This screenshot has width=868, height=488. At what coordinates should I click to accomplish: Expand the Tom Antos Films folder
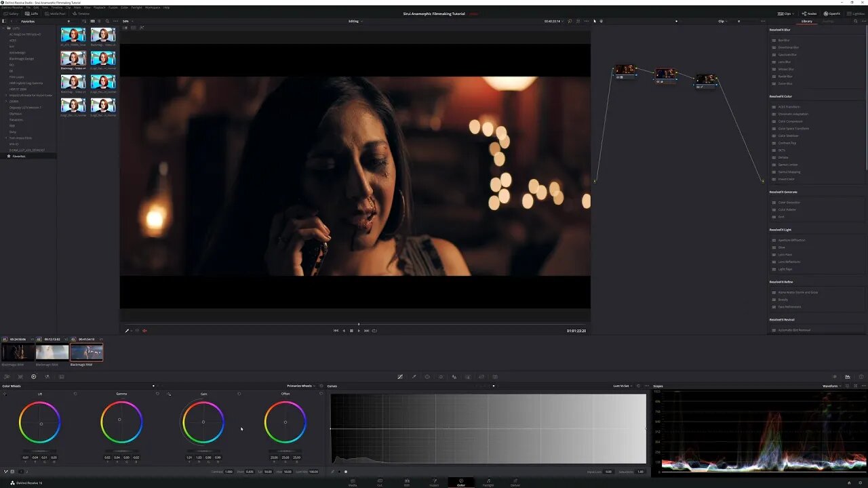point(5,138)
